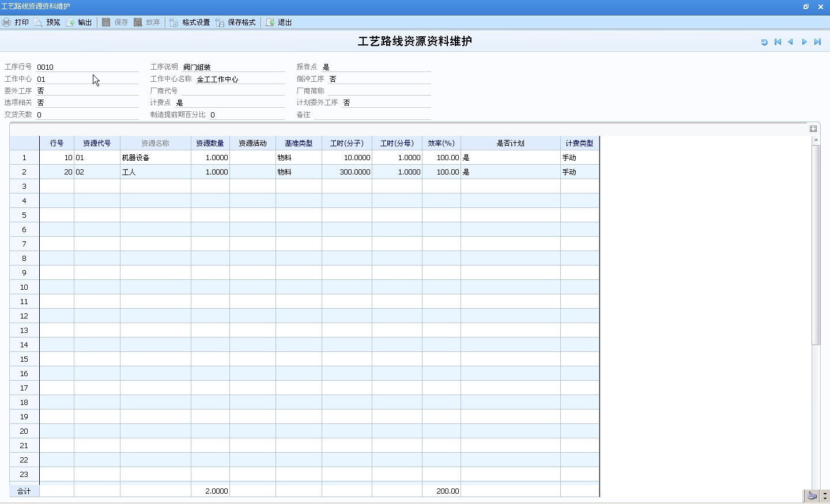Click the 保存格式 (Save Format) toolbar button
Viewport: 830px width, 504px height.
click(x=236, y=22)
